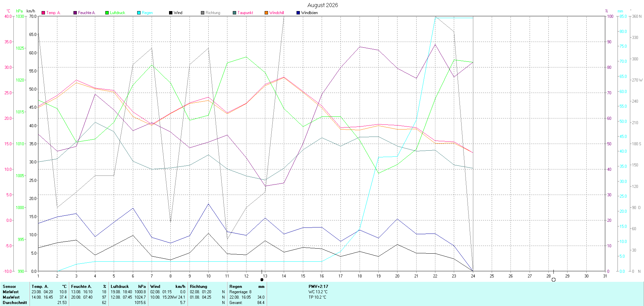Click the average wind value "5.7"
This screenshot has height=306, width=644.
(182, 303)
